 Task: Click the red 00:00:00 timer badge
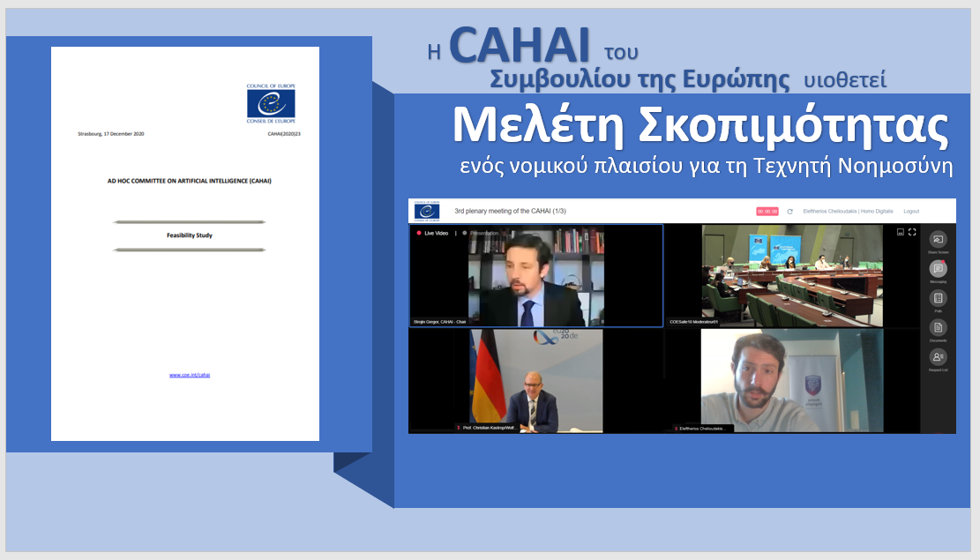tap(767, 212)
